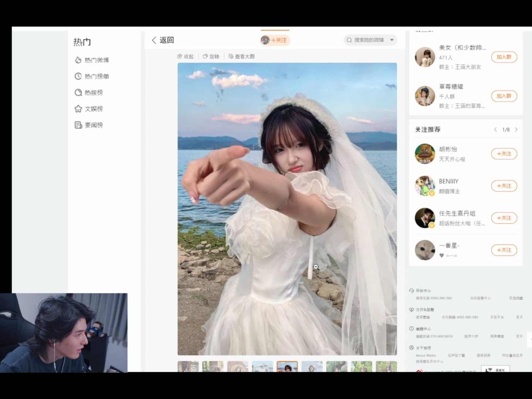
Task: Collapse the image with 收起
Action: 185,57
